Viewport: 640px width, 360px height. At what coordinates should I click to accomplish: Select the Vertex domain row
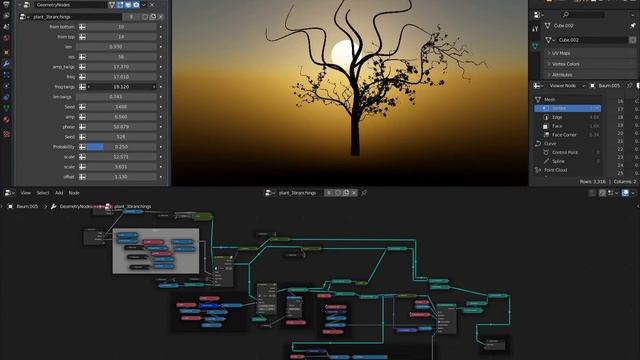tap(568, 108)
